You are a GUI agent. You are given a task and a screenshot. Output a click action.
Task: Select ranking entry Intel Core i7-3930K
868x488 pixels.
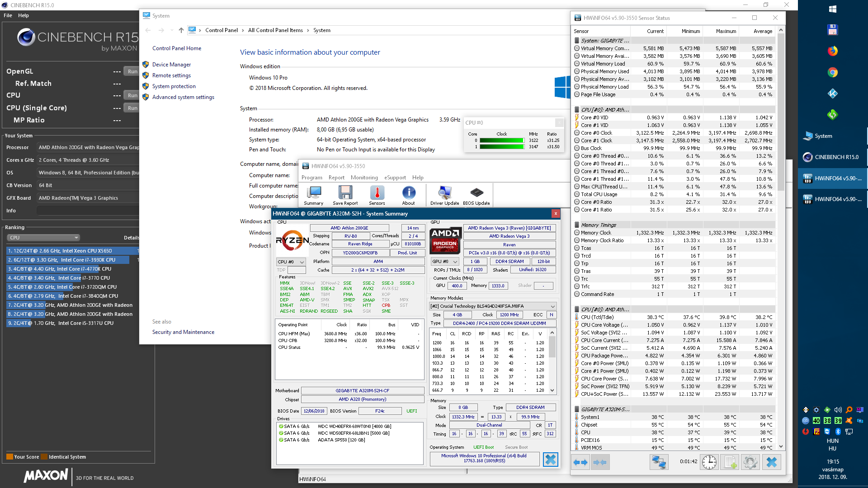pos(72,260)
